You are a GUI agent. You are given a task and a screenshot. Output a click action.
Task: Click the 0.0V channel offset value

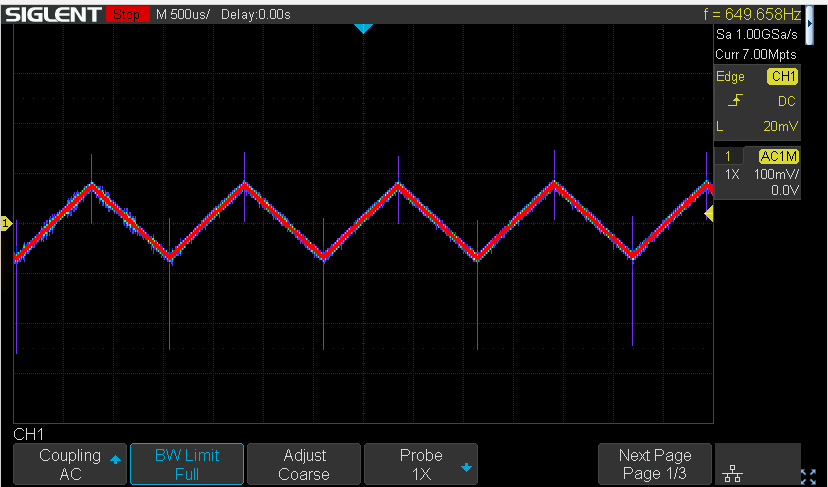[785, 190]
